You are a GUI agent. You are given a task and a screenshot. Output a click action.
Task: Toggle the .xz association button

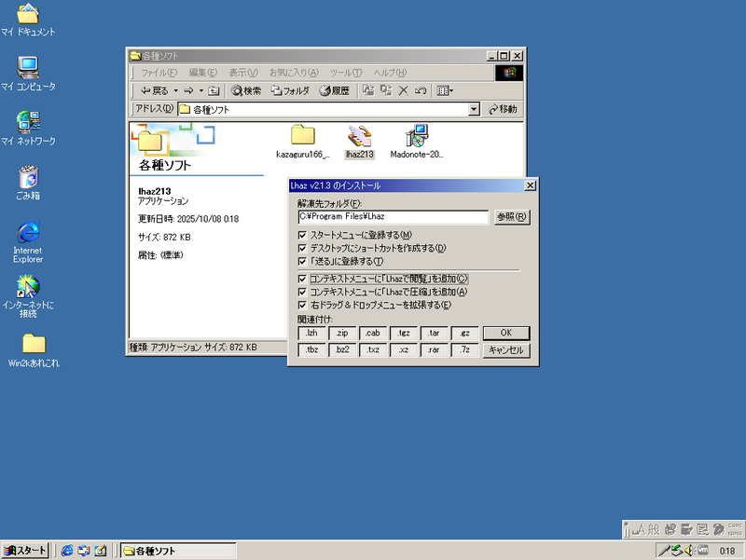pyautogui.click(x=404, y=350)
